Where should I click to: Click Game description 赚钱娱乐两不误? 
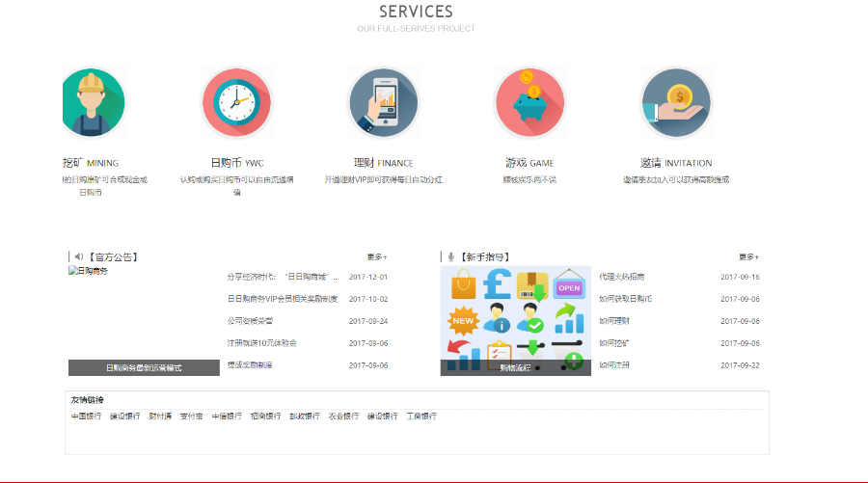(x=529, y=180)
